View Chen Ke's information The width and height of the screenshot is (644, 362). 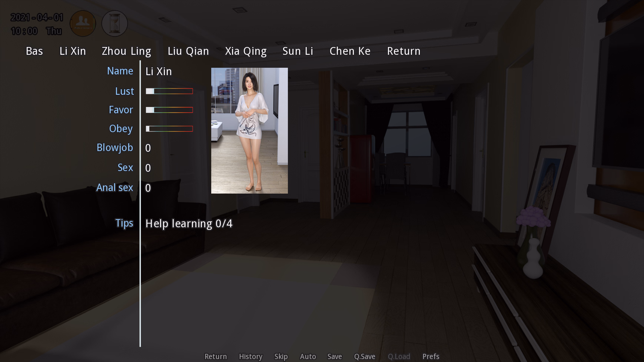(x=350, y=51)
